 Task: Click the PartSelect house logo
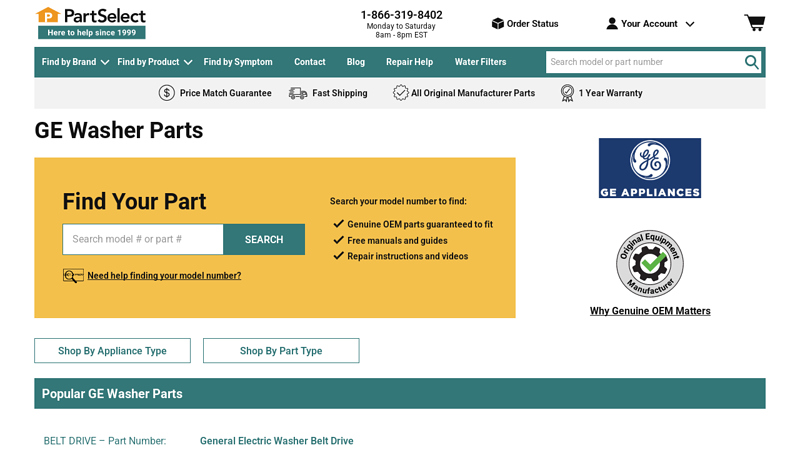pos(48,16)
